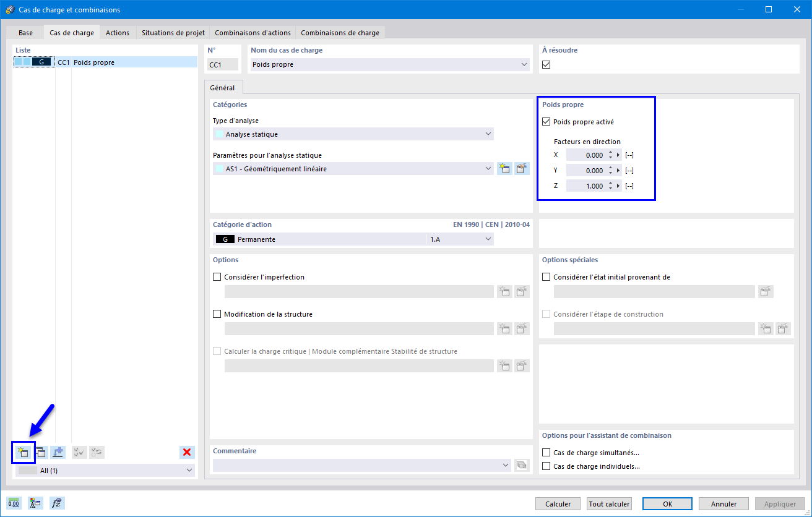This screenshot has width=812, height=517.
Task: Enable Modification de la structure
Action: [x=217, y=314]
